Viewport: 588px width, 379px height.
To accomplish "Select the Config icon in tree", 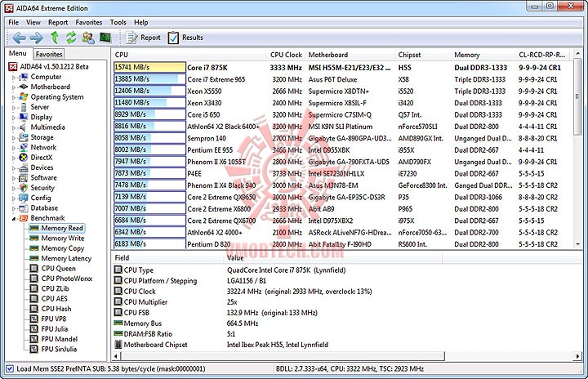I will point(24,198).
